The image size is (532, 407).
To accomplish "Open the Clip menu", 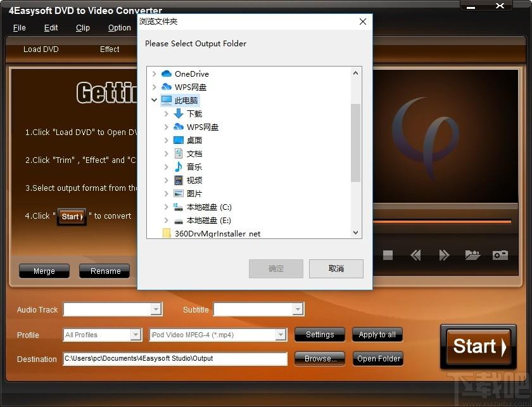I will (x=83, y=28).
